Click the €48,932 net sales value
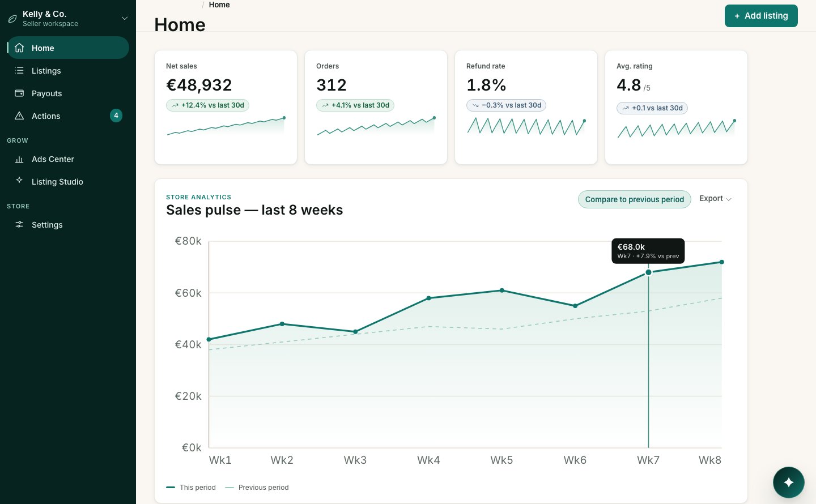 pyautogui.click(x=199, y=85)
